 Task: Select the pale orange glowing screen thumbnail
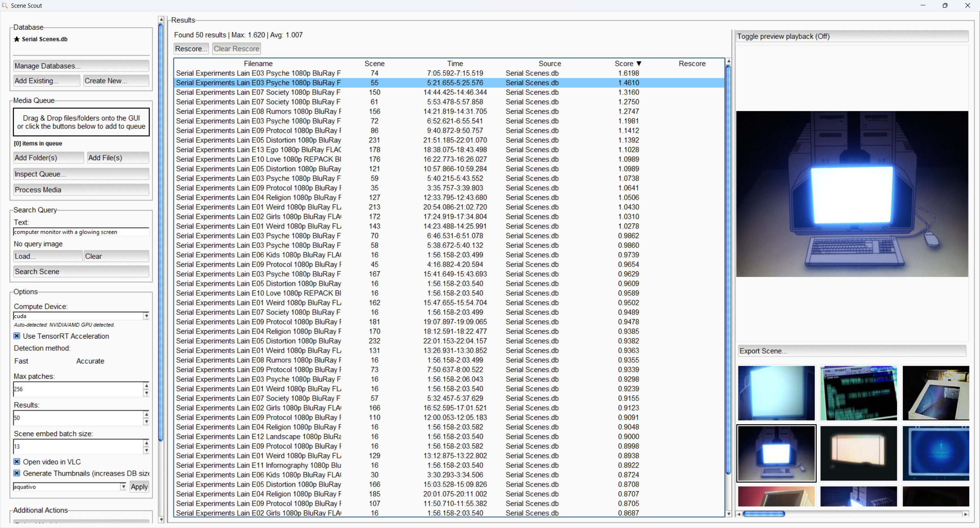click(x=859, y=453)
